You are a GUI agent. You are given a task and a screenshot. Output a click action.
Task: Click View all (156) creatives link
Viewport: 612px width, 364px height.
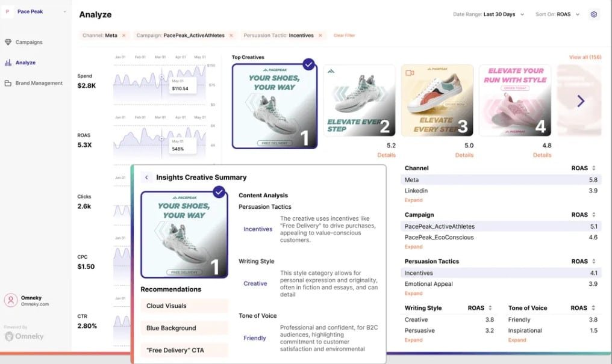(584, 57)
